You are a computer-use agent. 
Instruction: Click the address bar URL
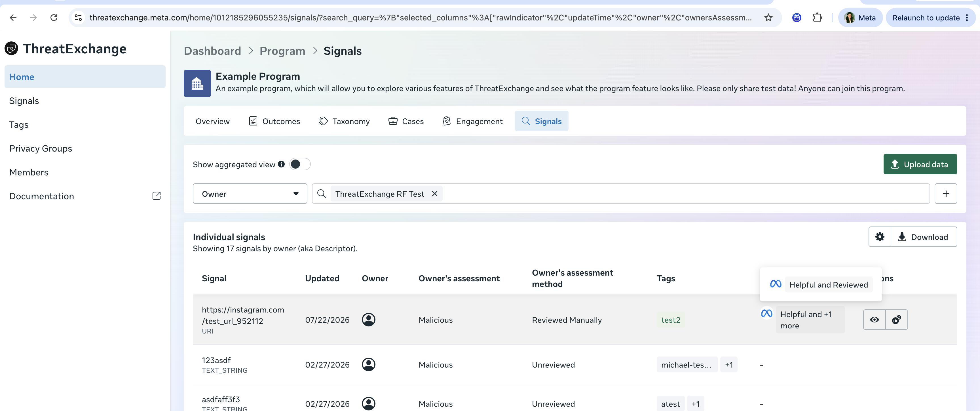[420, 18]
